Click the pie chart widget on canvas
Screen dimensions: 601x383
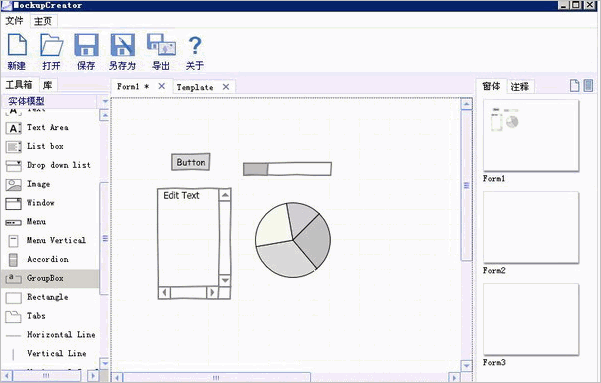(x=293, y=240)
